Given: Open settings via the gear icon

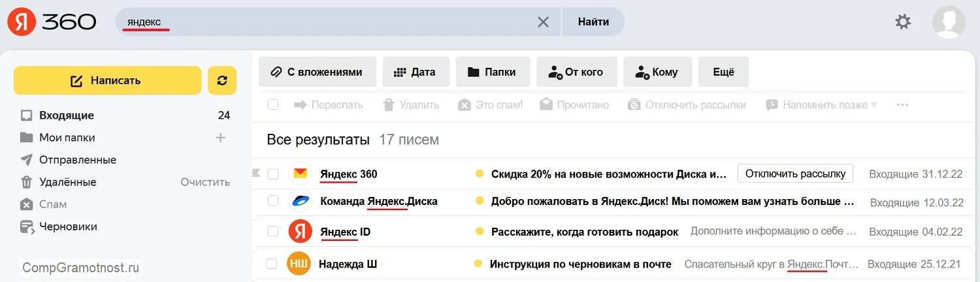Looking at the screenshot, I should [x=903, y=22].
